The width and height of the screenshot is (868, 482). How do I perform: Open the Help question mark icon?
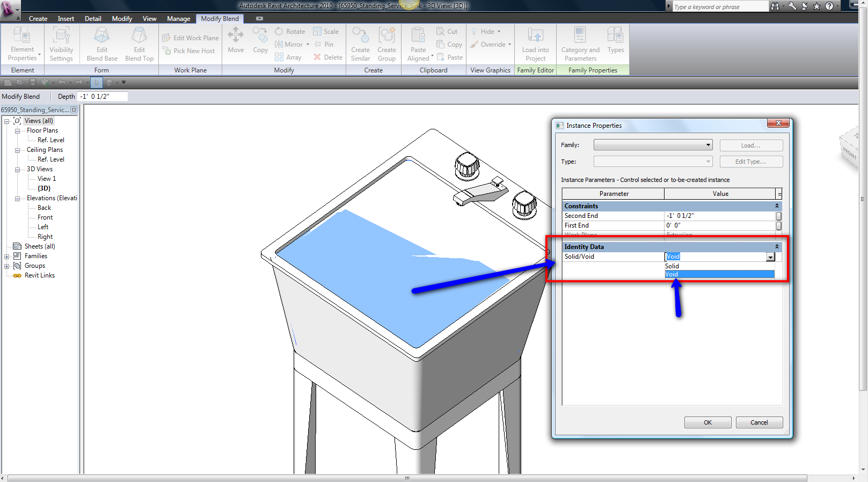coord(829,6)
